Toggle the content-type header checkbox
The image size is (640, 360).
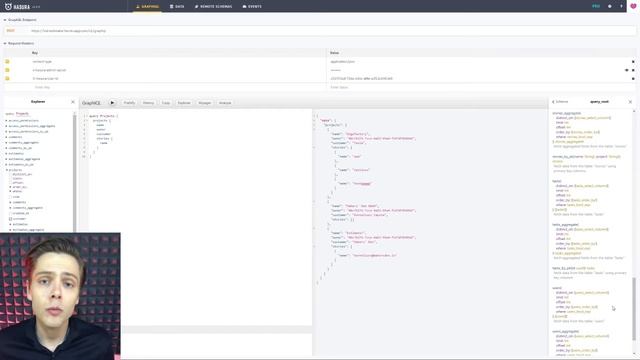pyautogui.click(x=7, y=62)
